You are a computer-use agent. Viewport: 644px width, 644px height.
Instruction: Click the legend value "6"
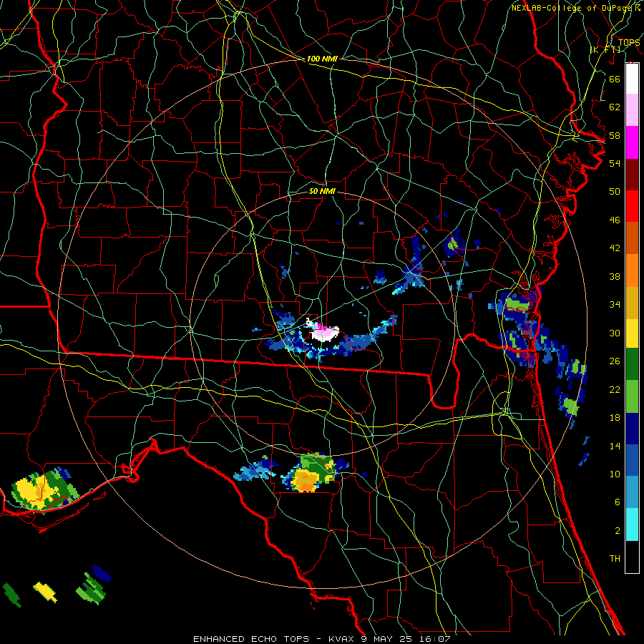(x=617, y=502)
